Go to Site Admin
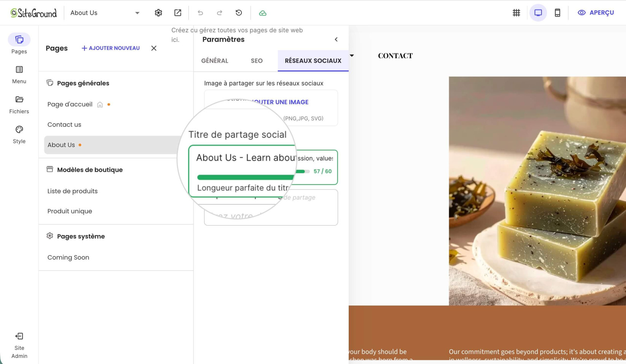 [x=19, y=346]
